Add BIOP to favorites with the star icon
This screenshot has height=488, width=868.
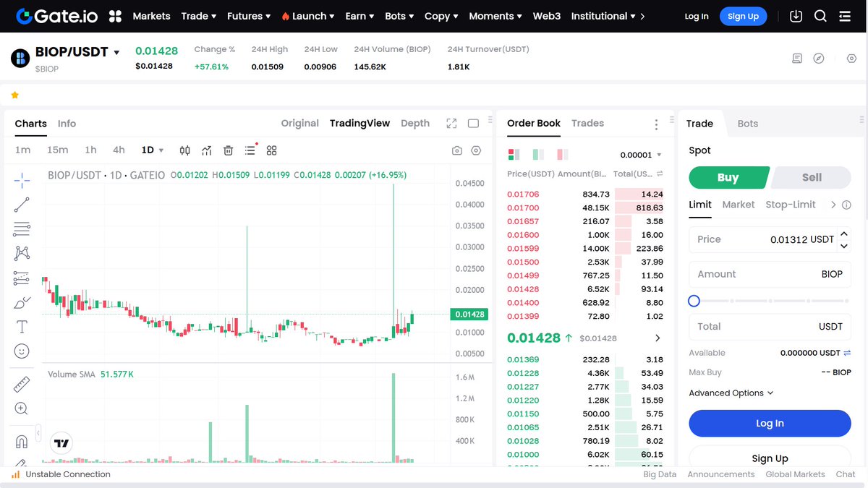click(14, 95)
